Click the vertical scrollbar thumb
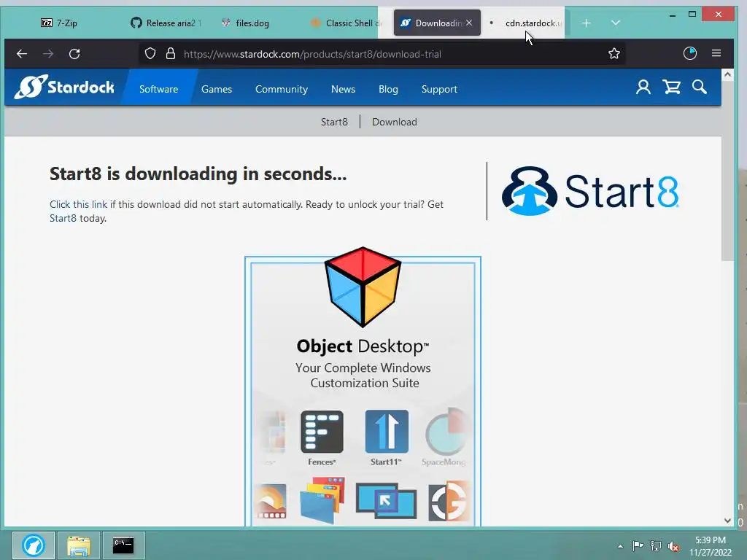 tap(727, 171)
